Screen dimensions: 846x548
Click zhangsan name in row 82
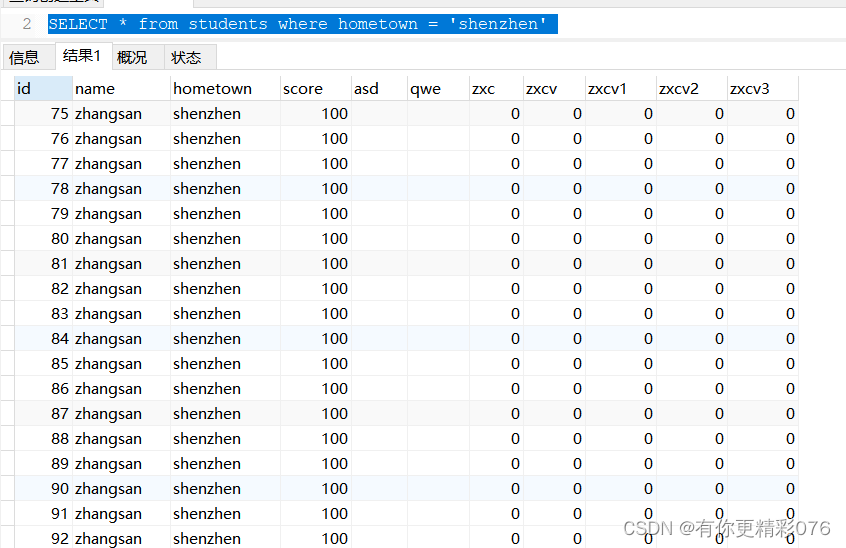click(121, 289)
